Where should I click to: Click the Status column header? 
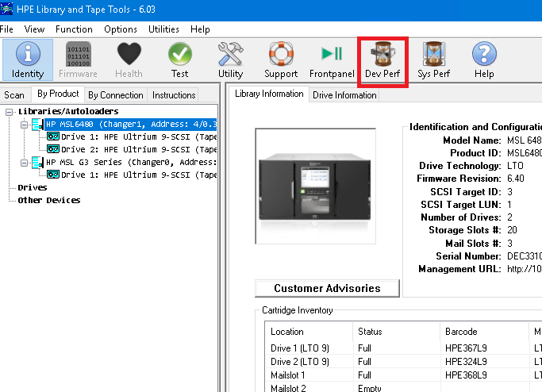pos(397,332)
